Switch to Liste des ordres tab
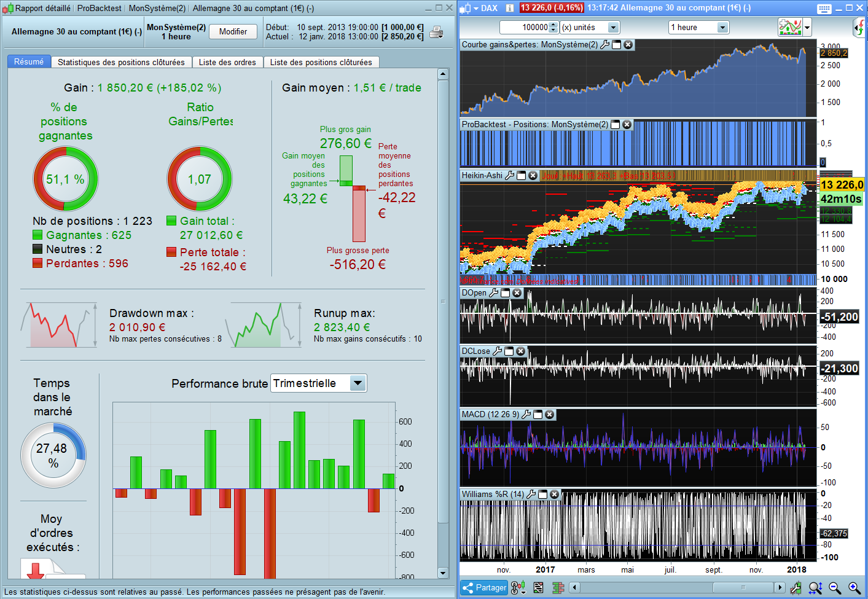Viewport: 868px width, 599px height. click(227, 62)
